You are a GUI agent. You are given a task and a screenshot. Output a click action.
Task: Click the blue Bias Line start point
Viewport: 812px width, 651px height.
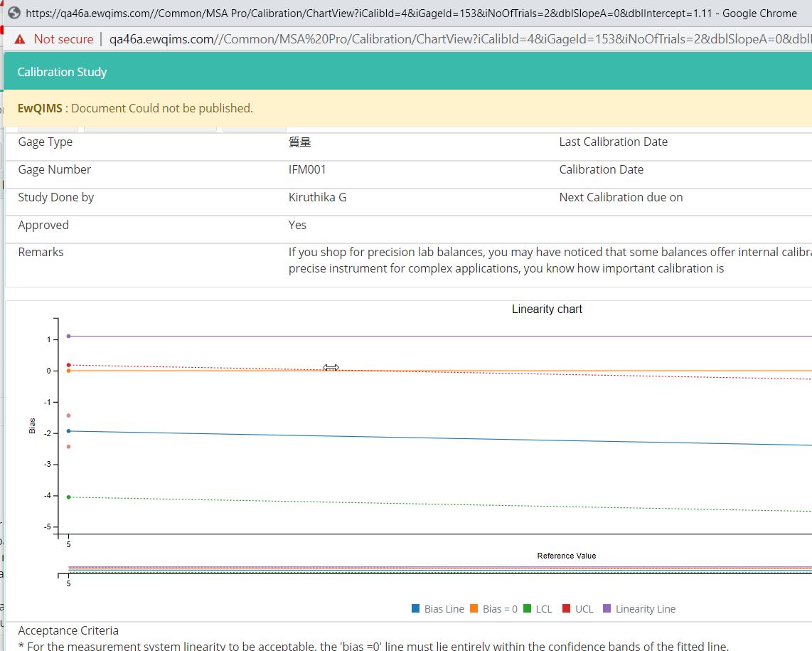(x=68, y=431)
